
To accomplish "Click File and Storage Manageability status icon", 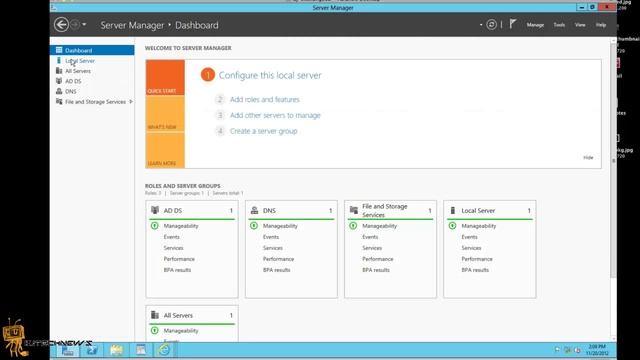I will pos(353,225).
